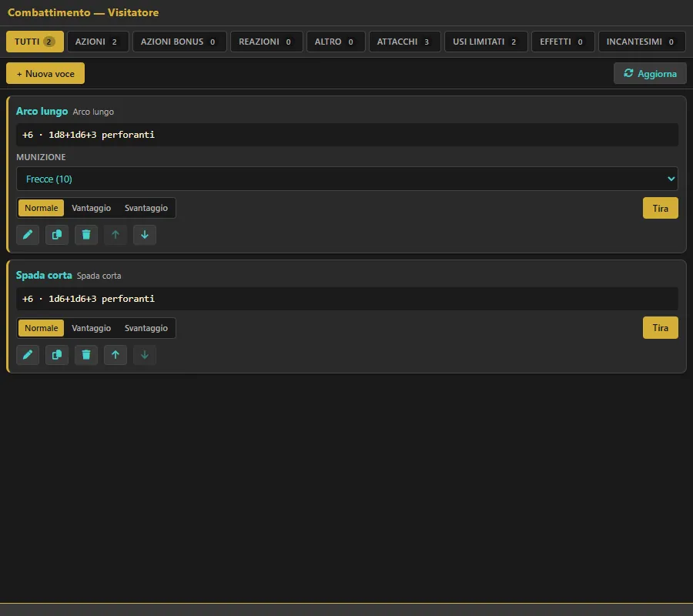Viewport: 693px width, 616px height.
Task: Click the Arco lungo entry title
Action: pyautogui.click(x=42, y=111)
